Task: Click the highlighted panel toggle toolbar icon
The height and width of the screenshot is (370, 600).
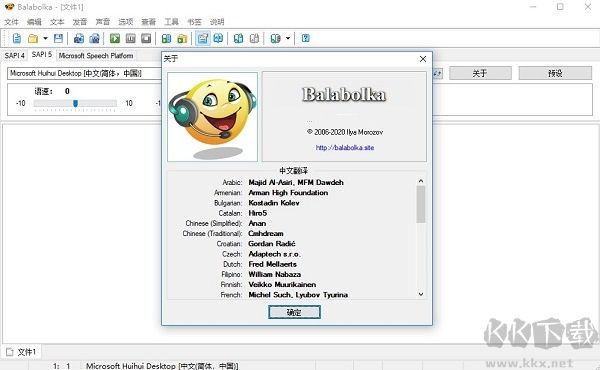Action: click(203, 38)
